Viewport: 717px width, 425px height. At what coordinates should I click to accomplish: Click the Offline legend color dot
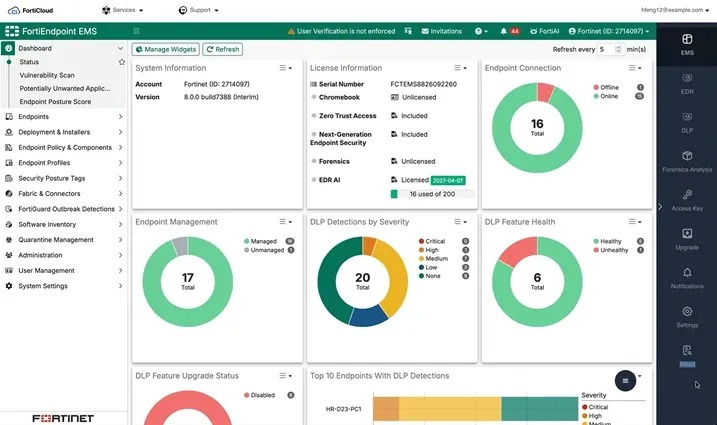point(596,87)
